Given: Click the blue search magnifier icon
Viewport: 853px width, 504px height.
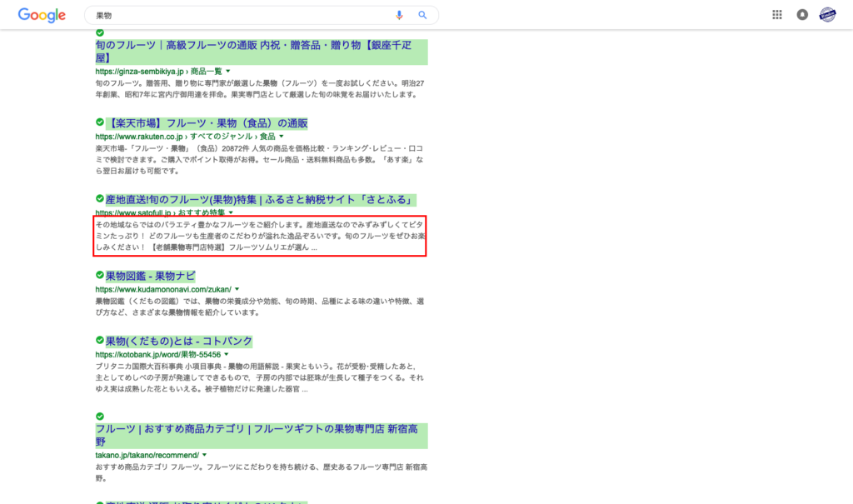Looking at the screenshot, I should pyautogui.click(x=422, y=15).
